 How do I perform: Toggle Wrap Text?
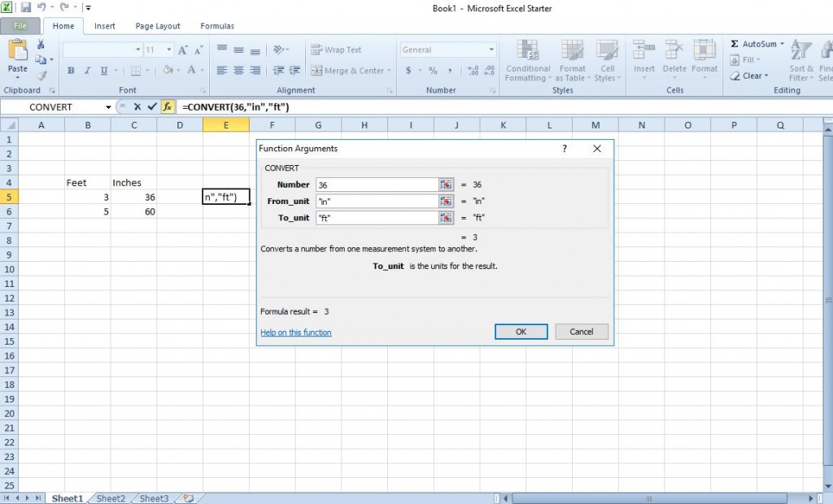coord(336,50)
